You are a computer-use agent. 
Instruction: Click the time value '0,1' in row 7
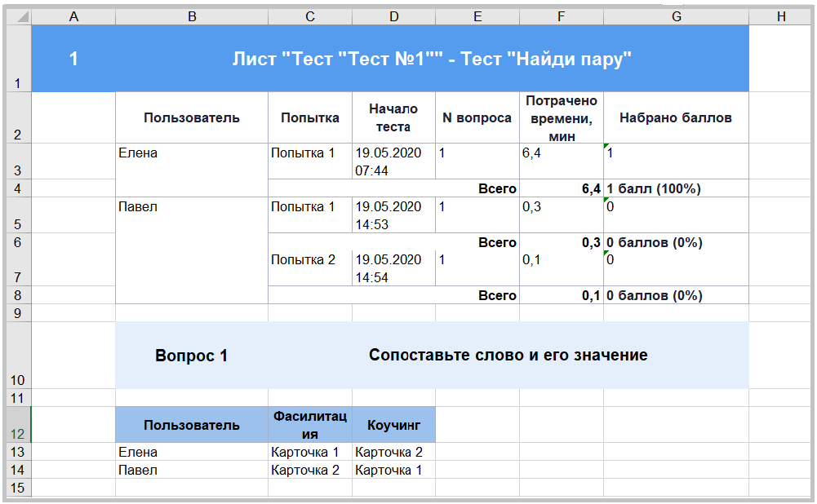tap(562, 268)
